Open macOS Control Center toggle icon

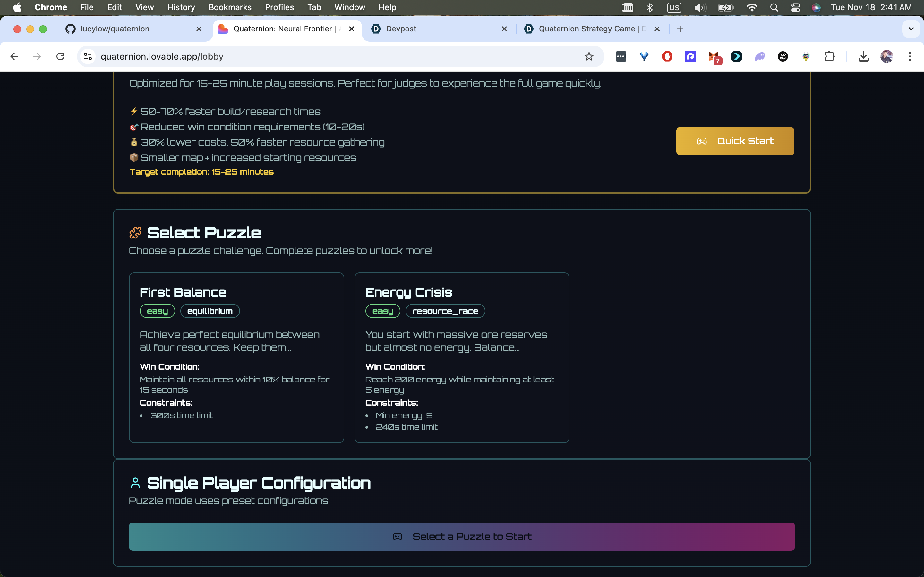pyautogui.click(x=795, y=7)
